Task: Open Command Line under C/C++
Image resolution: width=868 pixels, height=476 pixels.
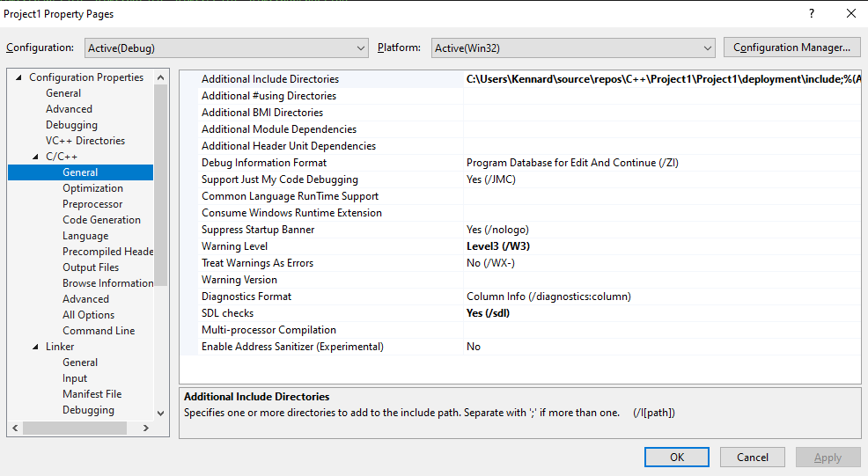Action: (99, 331)
